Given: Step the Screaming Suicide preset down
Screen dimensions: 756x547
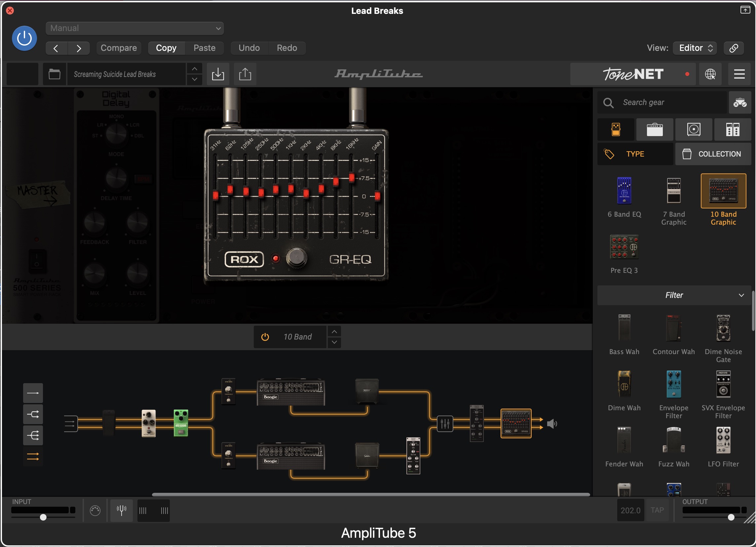Looking at the screenshot, I should point(194,79).
